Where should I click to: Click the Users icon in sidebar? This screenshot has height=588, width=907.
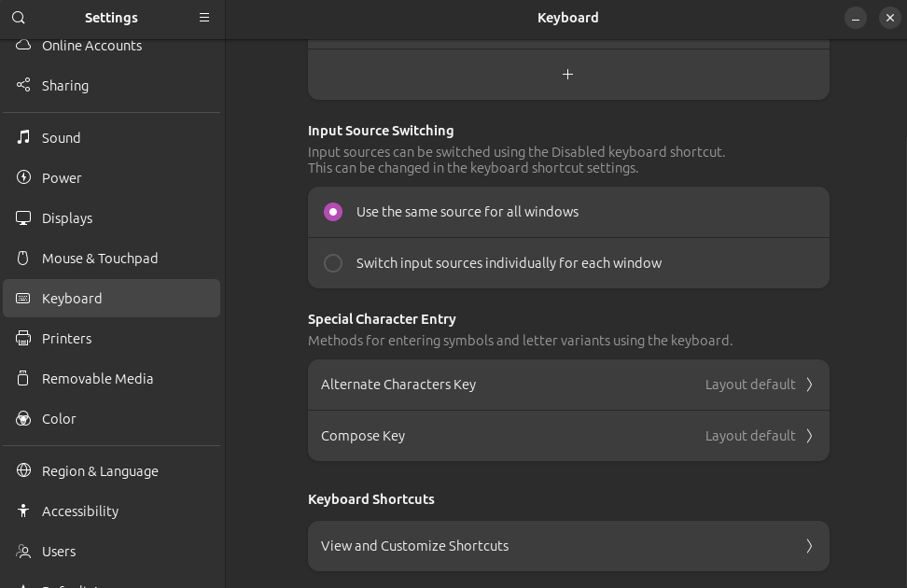(23, 552)
